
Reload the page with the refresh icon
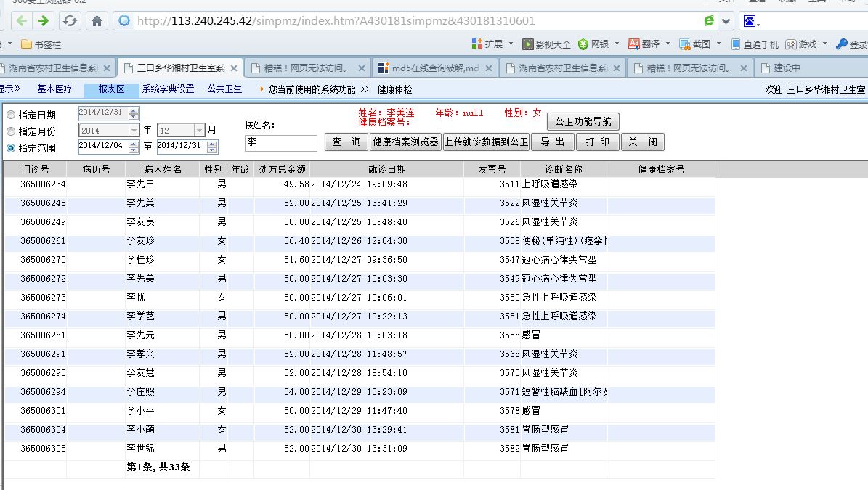click(x=70, y=21)
